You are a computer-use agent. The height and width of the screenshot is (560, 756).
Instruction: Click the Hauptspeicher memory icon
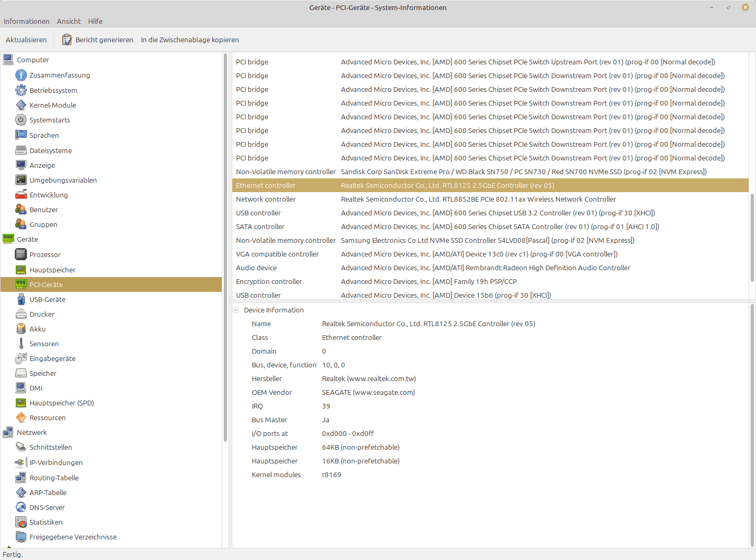pyautogui.click(x=21, y=270)
